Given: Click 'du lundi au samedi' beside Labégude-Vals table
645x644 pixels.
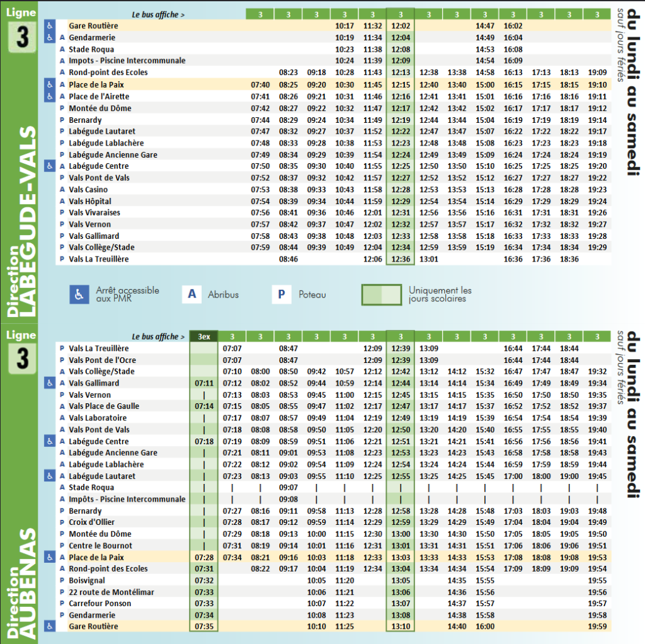Looking at the screenshot, I should 634,93.
